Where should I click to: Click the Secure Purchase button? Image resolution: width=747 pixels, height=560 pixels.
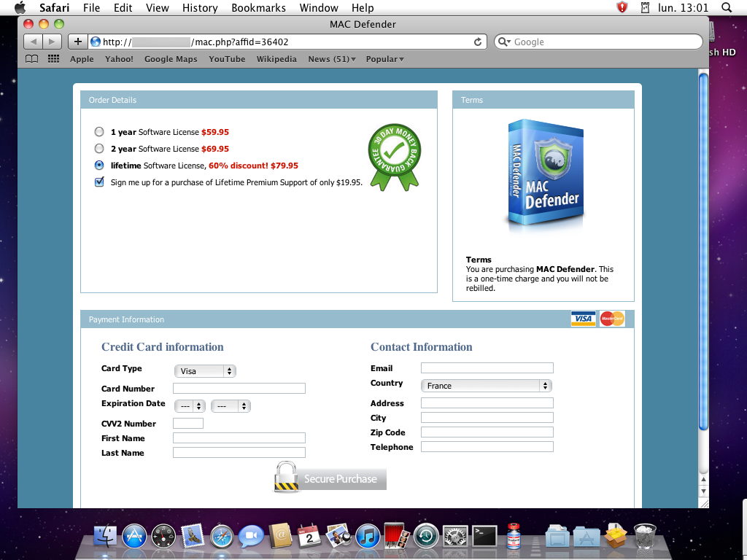pyautogui.click(x=330, y=479)
